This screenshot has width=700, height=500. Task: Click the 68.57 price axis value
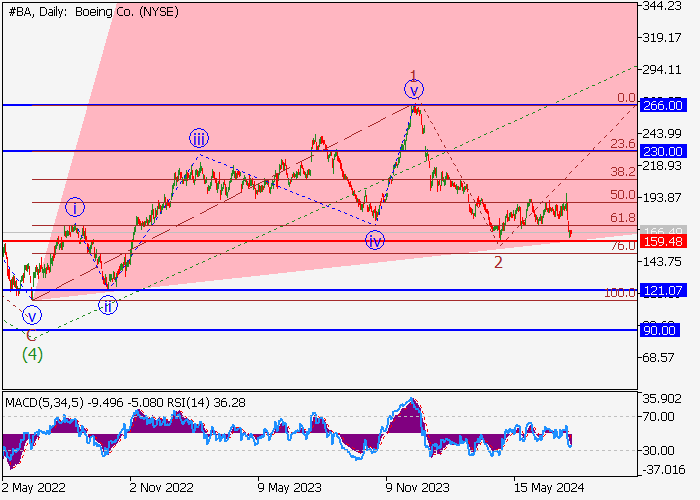click(659, 358)
